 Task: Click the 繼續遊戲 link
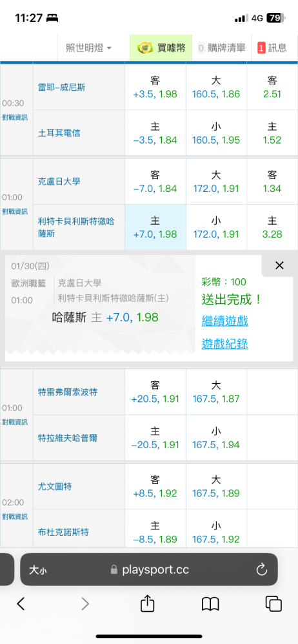click(224, 321)
